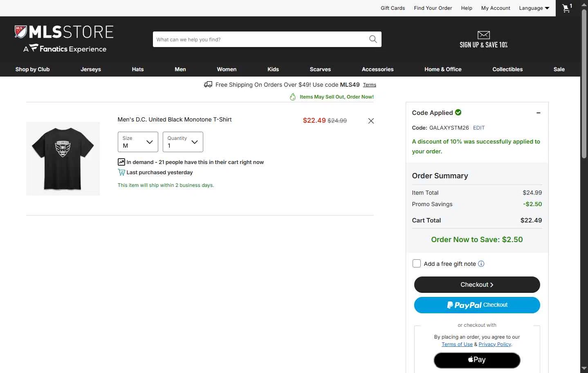Image resolution: width=588 pixels, height=373 pixels.
Task: Click the discount successfully applied message
Action: [x=476, y=146]
